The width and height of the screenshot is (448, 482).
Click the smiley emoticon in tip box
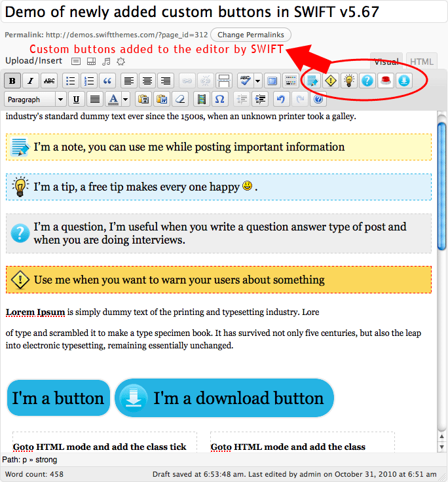click(247, 186)
